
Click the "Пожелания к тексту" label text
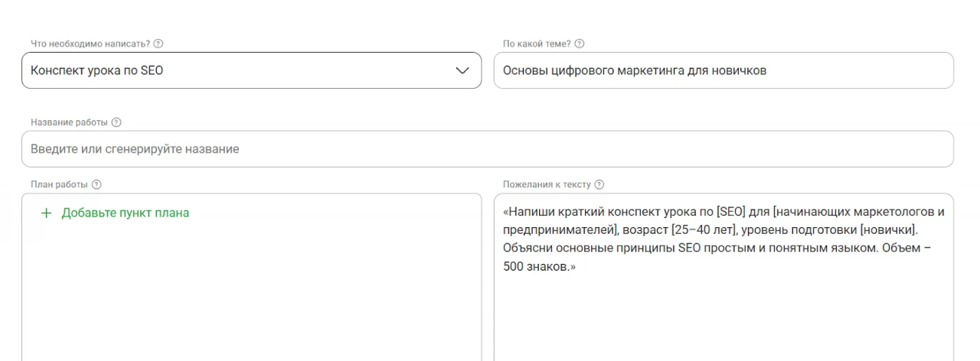(547, 184)
